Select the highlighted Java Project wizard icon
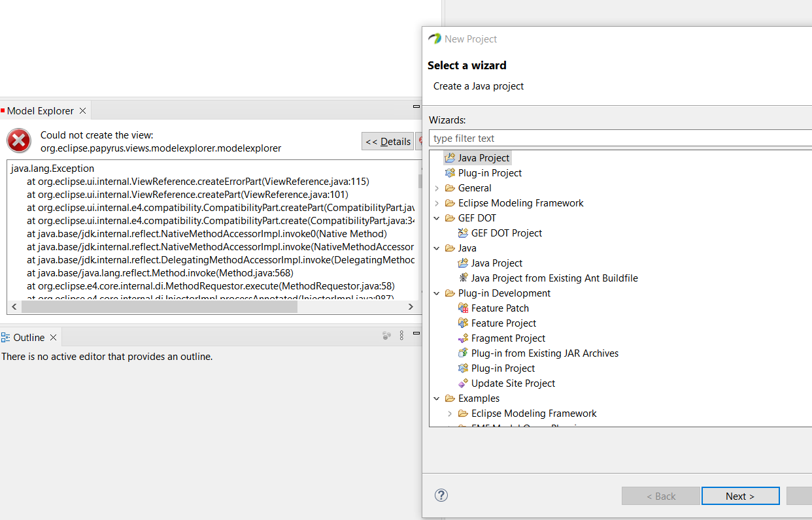Image resolution: width=812 pixels, height=520 pixels. pyautogui.click(x=450, y=158)
